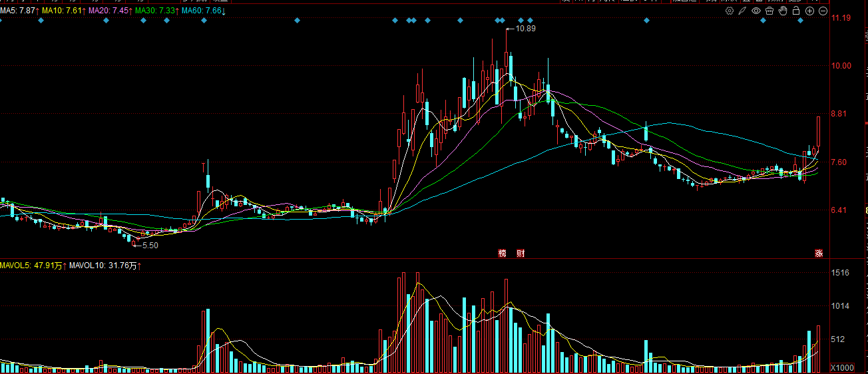
Task: Click the 5.50 low price annotation
Action: [x=150, y=246]
